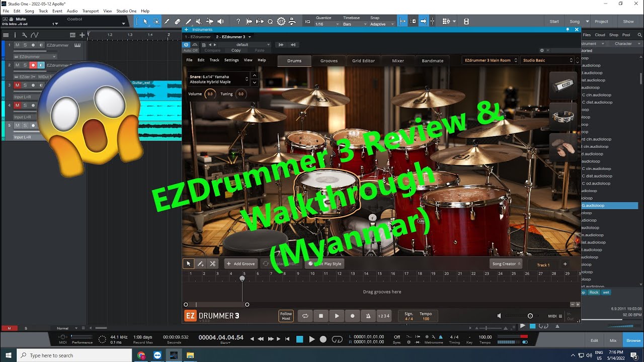Toggle the video player icon in toolbar
The width and height of the screenshot is (644, 362).
click(466, 21)
